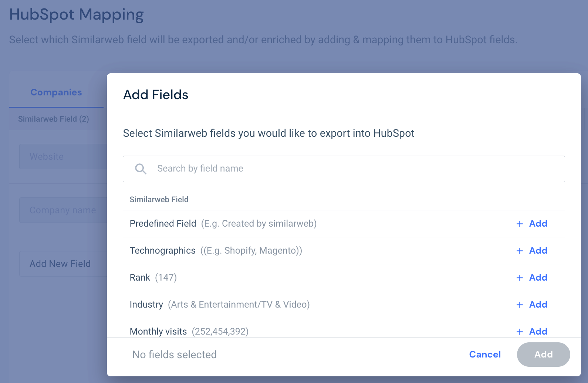Viewport: 588px width, 383px height.
Task: Click the Similarweb Field (2) header
Action: coord(54,119)
